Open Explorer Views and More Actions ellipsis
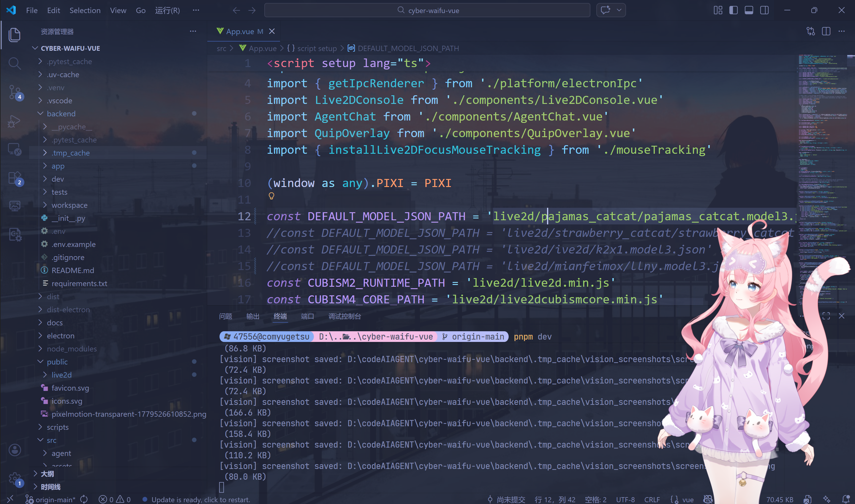The image size is (855, 504). pyautogui.click(x=193, y=31)
